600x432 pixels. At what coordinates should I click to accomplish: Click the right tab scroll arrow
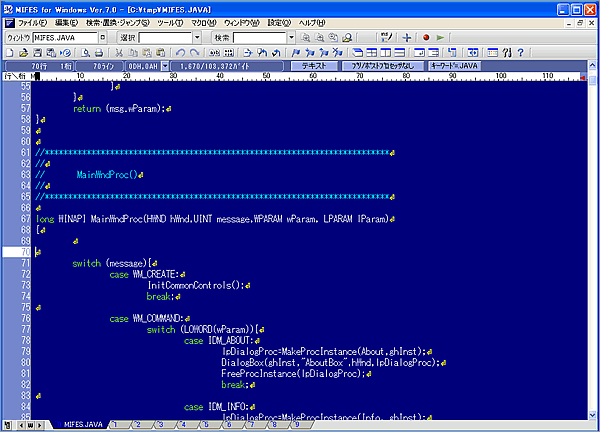[39, 425]
